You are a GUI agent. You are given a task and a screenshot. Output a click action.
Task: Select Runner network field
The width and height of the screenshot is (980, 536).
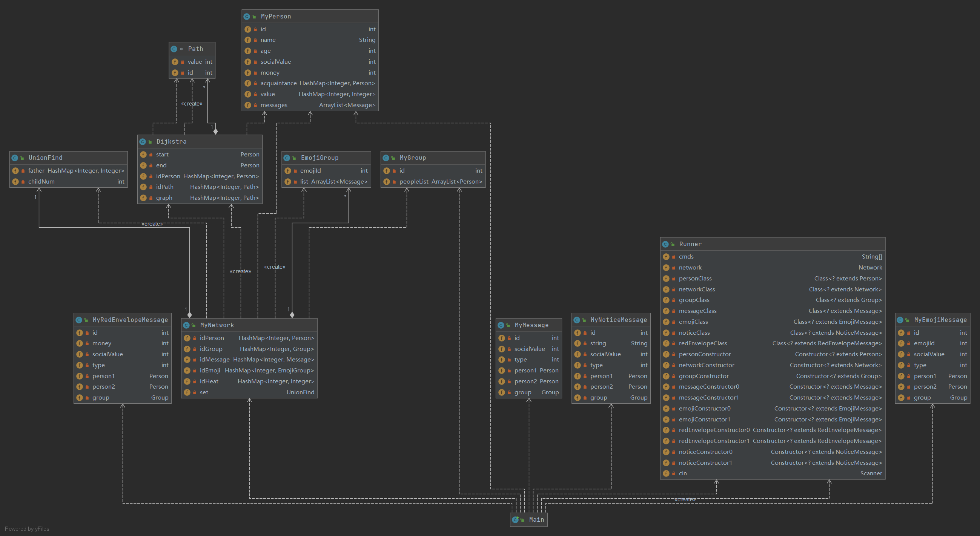click(x=773, y=268)
